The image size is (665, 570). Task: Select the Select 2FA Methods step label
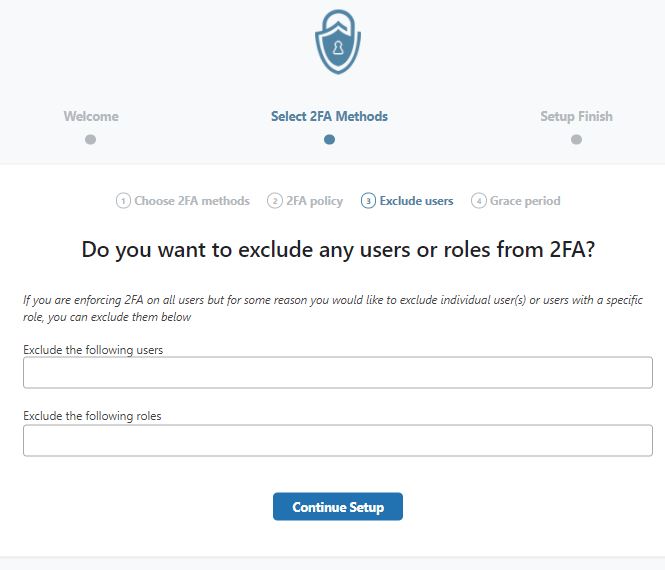pos(329,116)
